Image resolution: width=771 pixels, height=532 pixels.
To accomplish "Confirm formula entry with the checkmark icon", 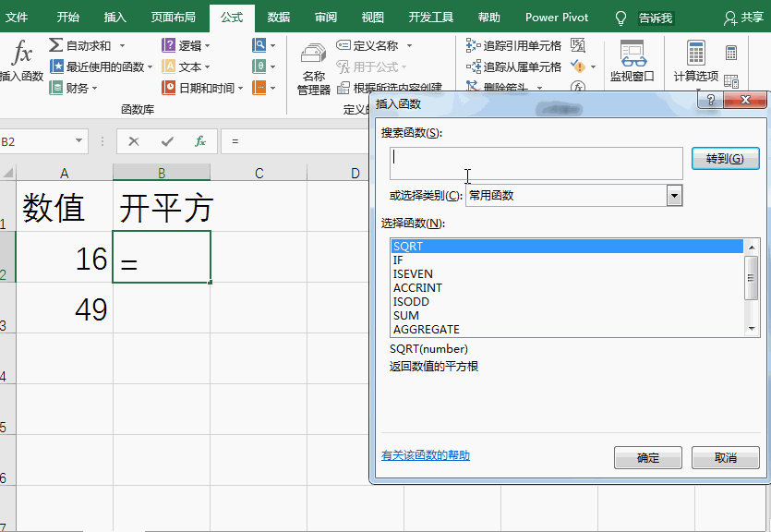I will click(x=167, y=141).
